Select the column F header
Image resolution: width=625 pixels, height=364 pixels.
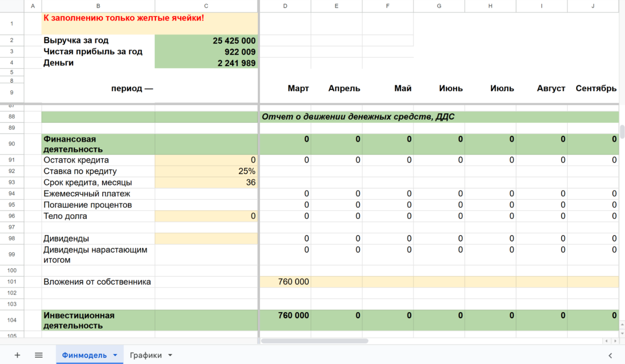pos(388,6)
